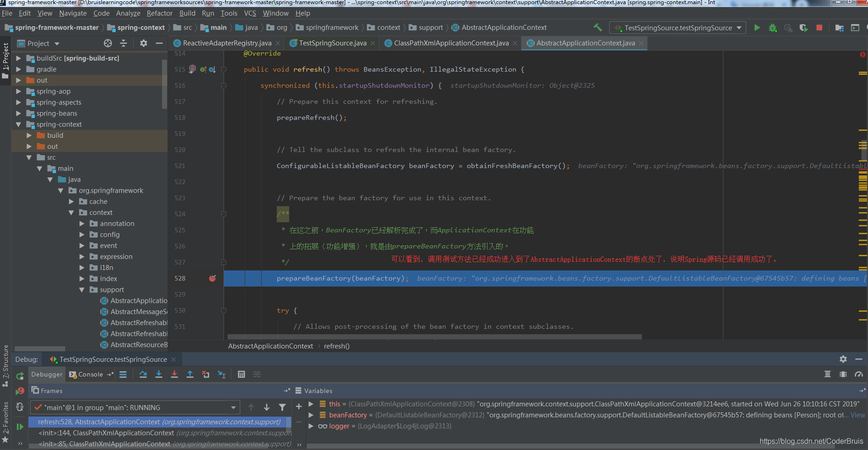Click the Step Over debugger icon

(x=143, y=374)
